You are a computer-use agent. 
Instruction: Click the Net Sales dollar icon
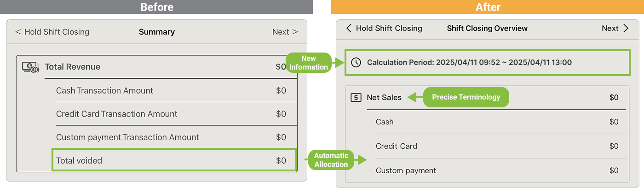tap(356, 97)
